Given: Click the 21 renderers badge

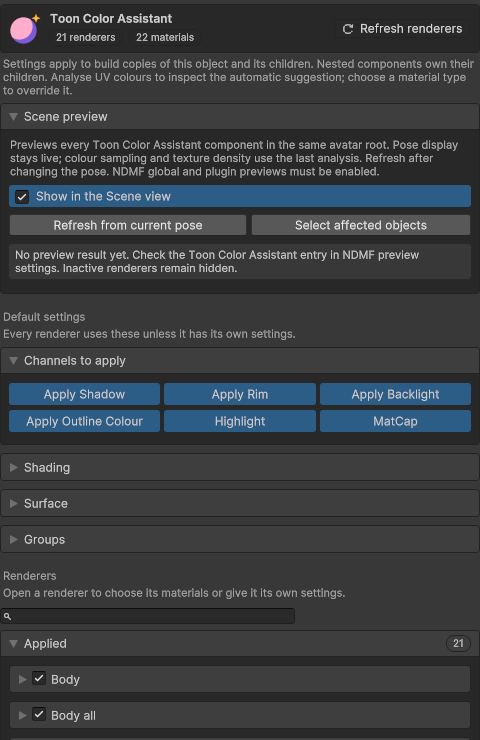Looking at the screenshot, I should click(x=85, y=37).
